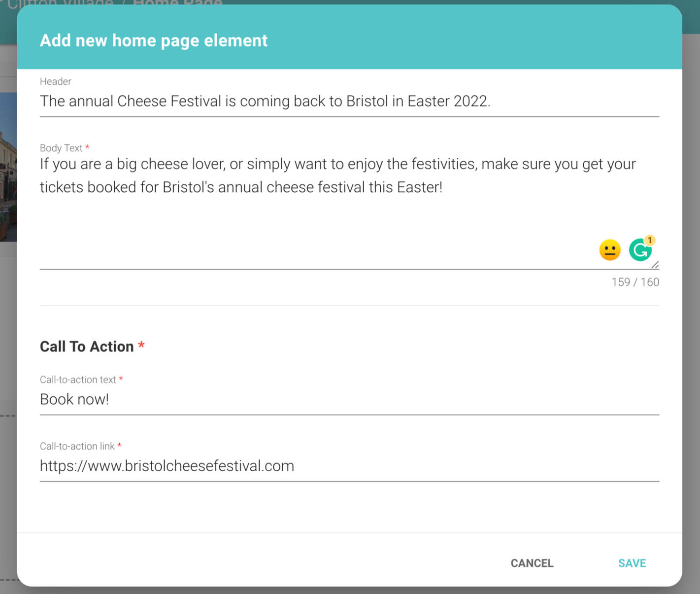Click the 'Header' field label
The height and width of the screenshot is (594, 700).
click(x=55, y=81)
